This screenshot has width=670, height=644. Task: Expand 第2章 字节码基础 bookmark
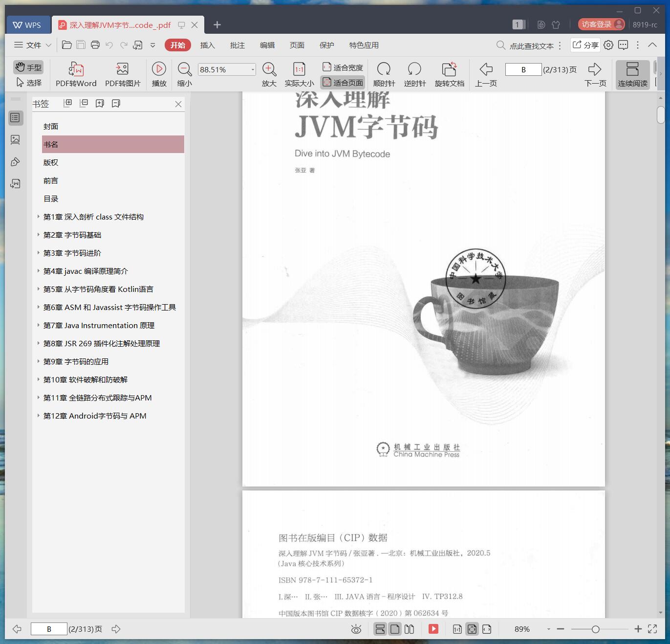click(x=39, y=235)
